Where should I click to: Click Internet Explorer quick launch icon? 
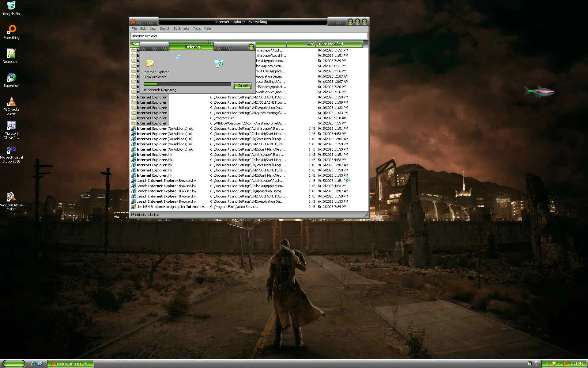click(x=33, y=363)
